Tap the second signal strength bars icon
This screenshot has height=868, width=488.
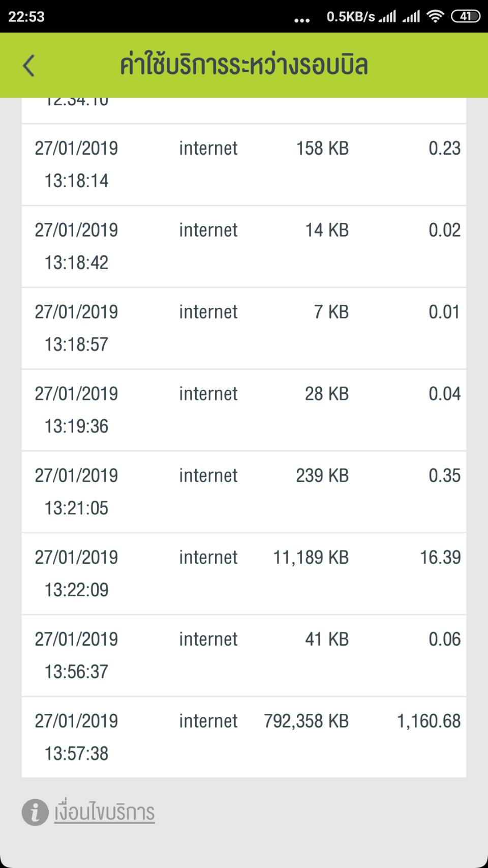tap(411, 17)
